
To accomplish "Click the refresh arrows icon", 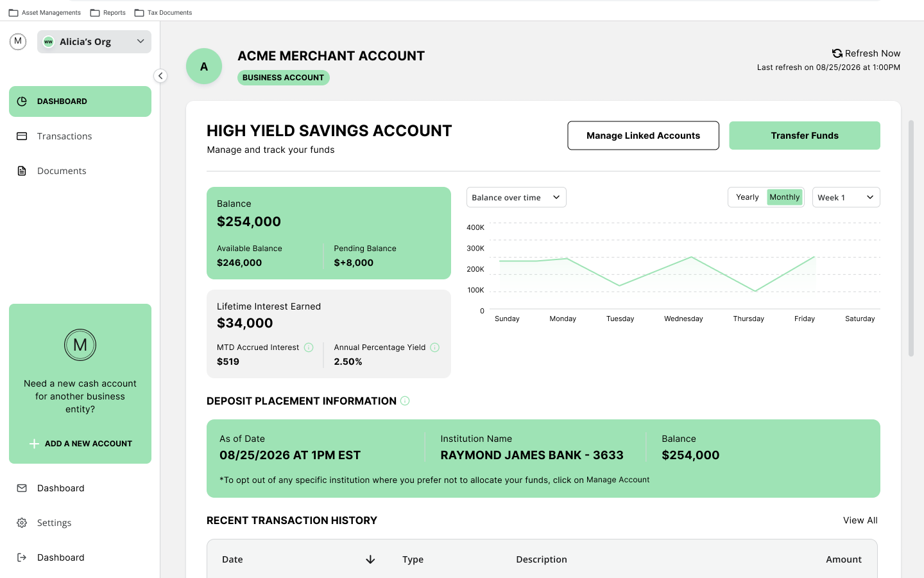I will point(837,53).
